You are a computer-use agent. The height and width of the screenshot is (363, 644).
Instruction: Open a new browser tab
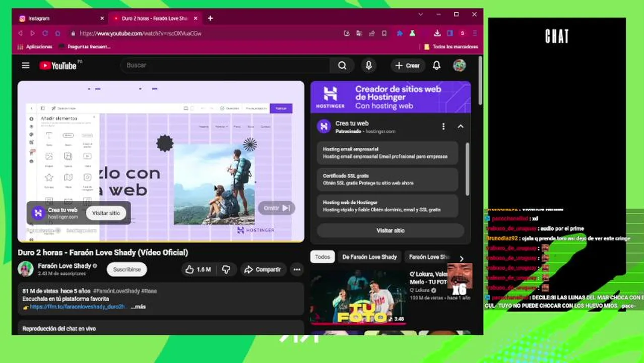pyautogui.click(x=210, y=18)
